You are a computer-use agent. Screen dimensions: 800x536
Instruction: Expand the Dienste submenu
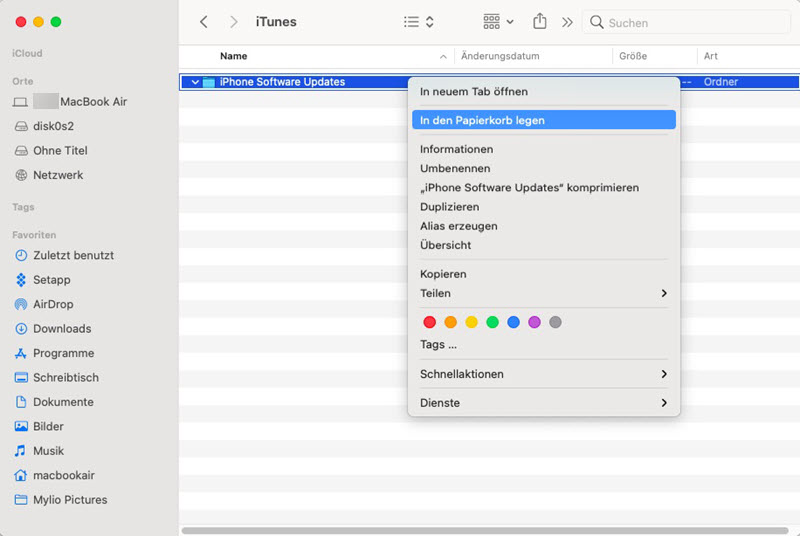(544, 403)
